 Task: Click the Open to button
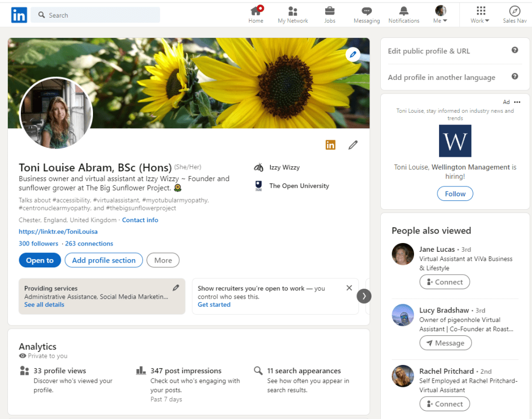[x=39, y=260]
